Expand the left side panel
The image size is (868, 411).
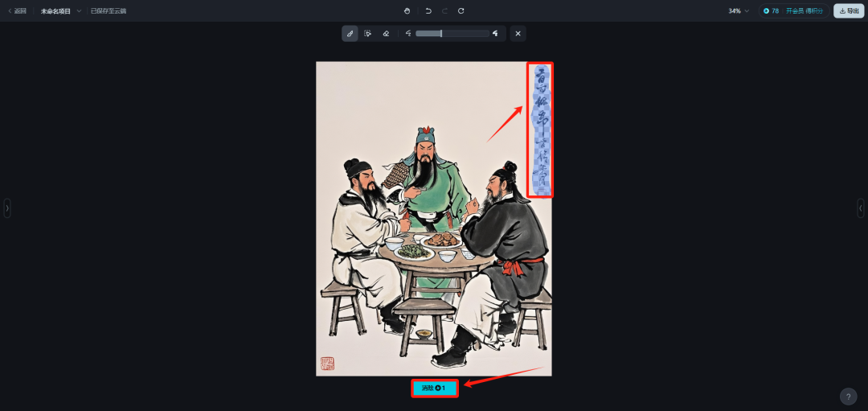[7, 208]
